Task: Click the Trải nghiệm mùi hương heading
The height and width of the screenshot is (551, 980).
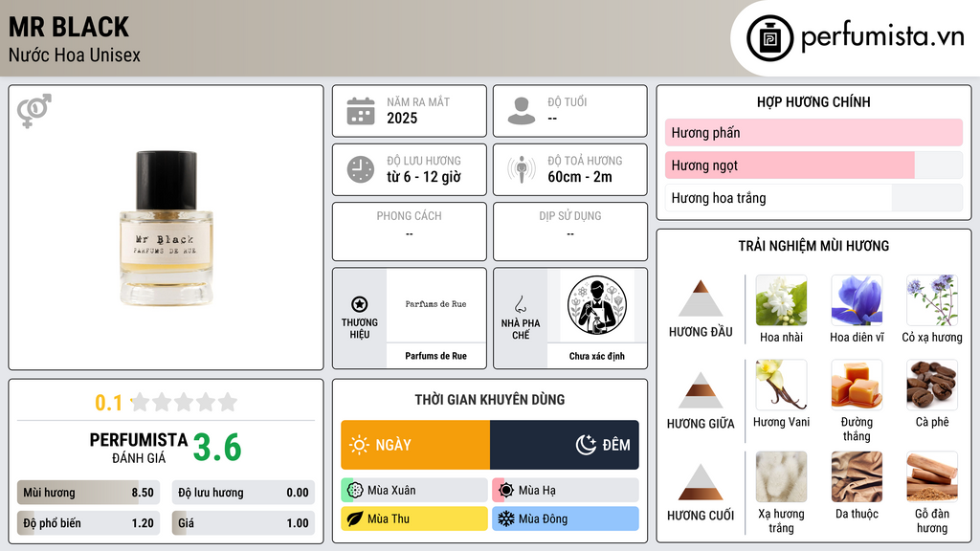Action: pos(813,246)
